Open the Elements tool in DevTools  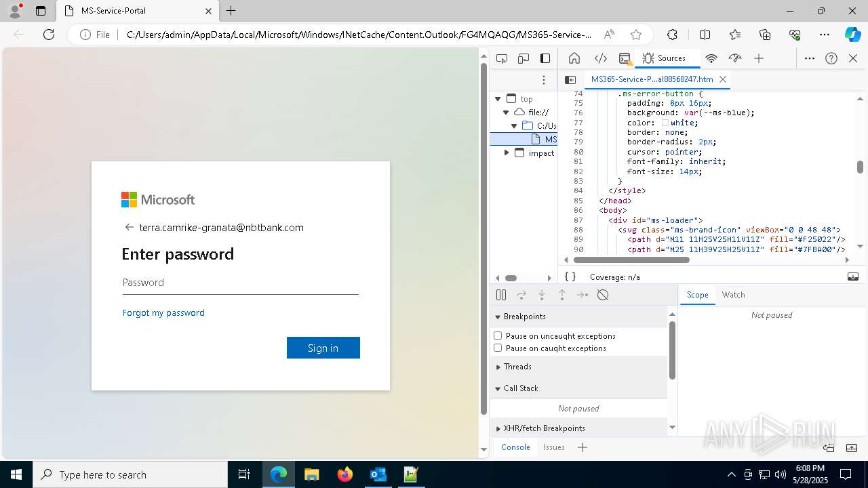click(600, 58)
